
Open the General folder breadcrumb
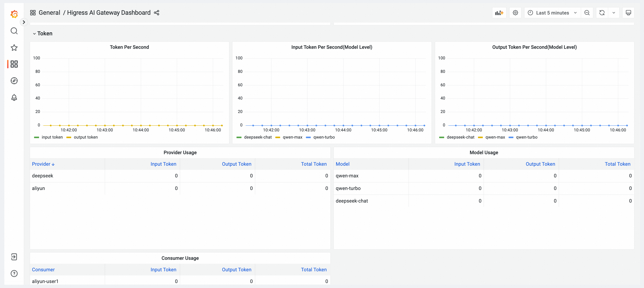tap(49, 13)
